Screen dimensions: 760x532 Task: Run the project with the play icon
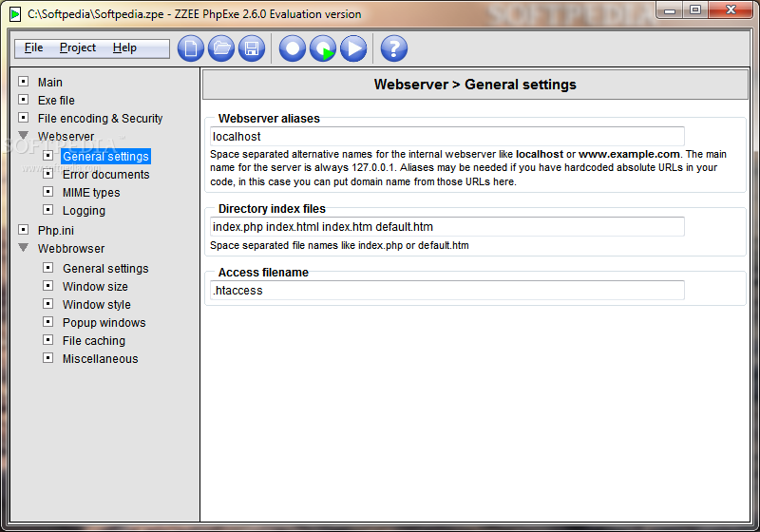[x=353, y=48]
